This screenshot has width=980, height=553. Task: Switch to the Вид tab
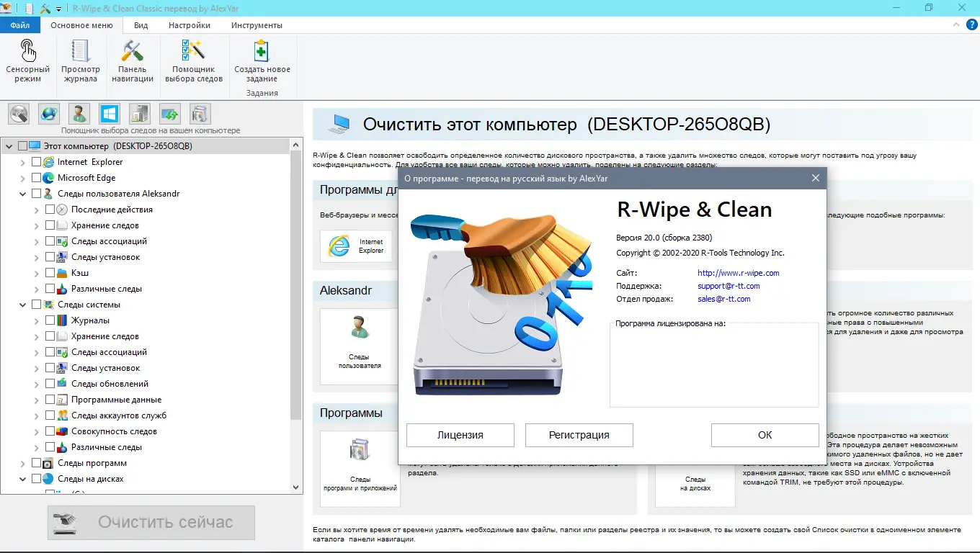pos(141,25)
